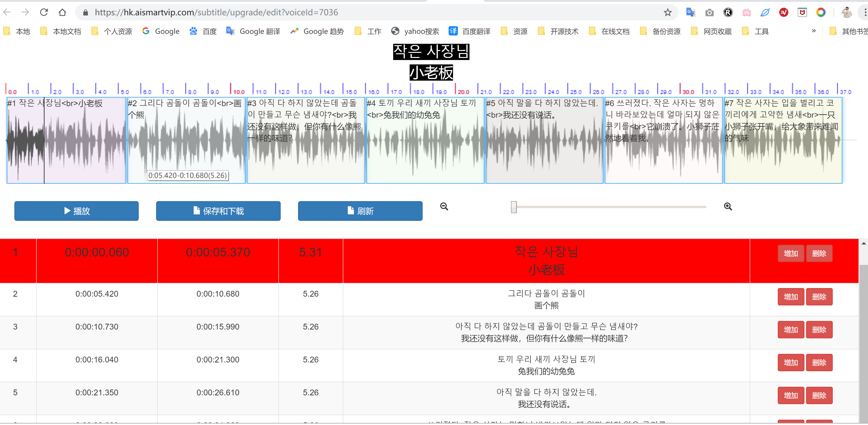Image resolution: width=868 pixels, height=425 pixels.
Task: Click 删除 button in row 5
Action: 819,395
